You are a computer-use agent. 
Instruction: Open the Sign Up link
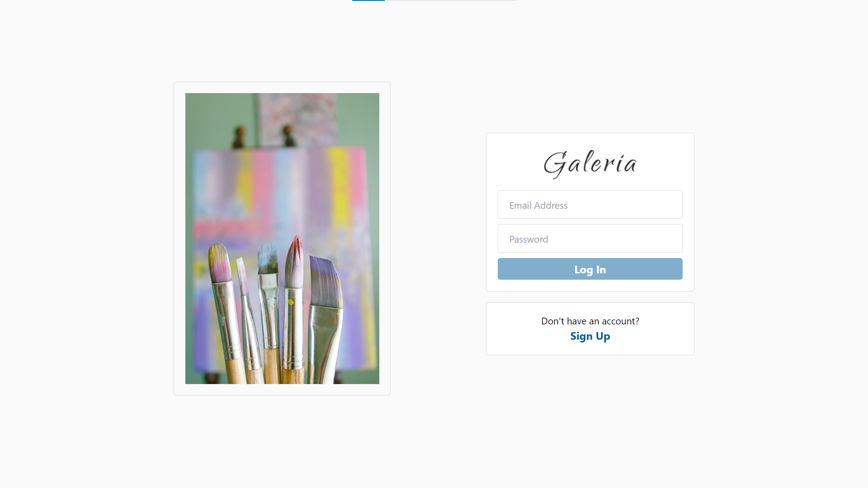(x=590, y=336)
